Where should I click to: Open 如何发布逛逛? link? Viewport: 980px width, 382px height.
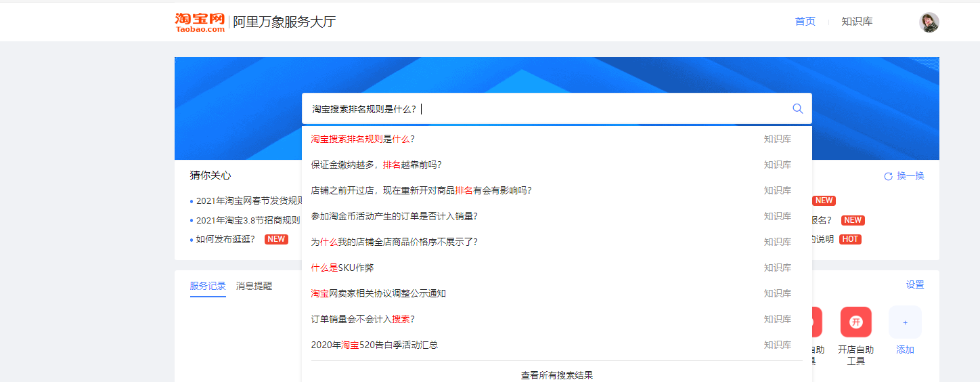(225, 239)
